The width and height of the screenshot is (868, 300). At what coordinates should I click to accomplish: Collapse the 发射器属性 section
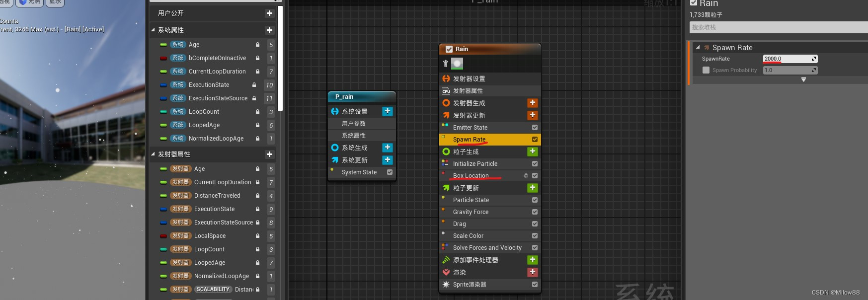click(x=153, y=154)
